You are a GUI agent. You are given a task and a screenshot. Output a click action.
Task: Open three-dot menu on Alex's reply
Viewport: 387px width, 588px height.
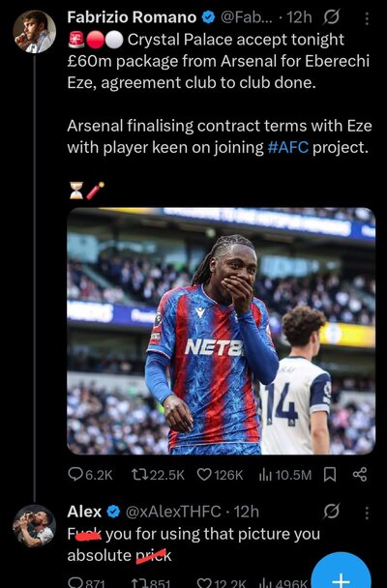pos(367,512)
